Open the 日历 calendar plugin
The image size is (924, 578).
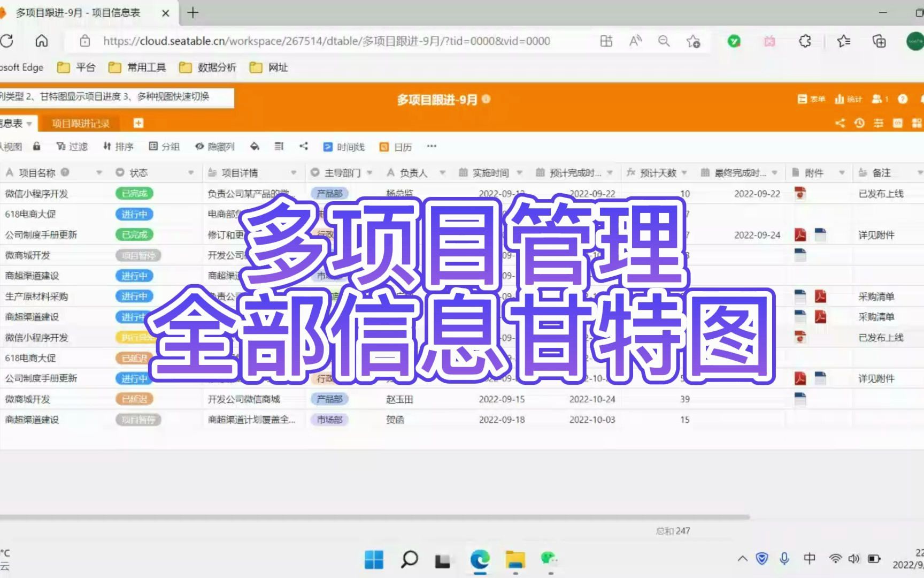396,147
